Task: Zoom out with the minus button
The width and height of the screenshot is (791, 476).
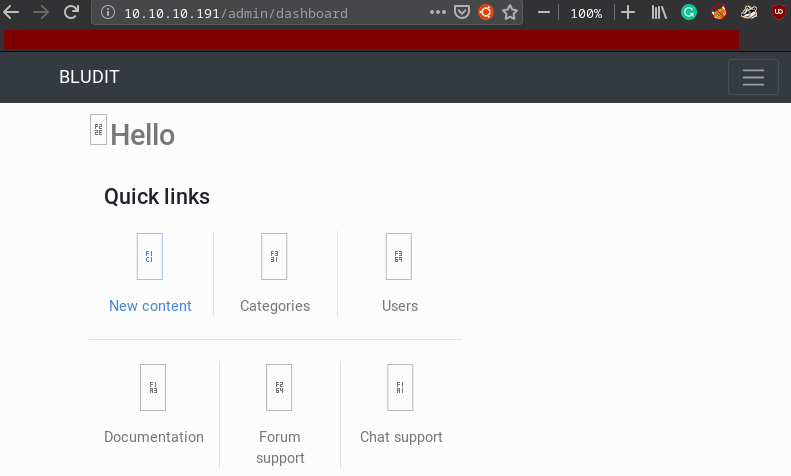Action: 544,13
